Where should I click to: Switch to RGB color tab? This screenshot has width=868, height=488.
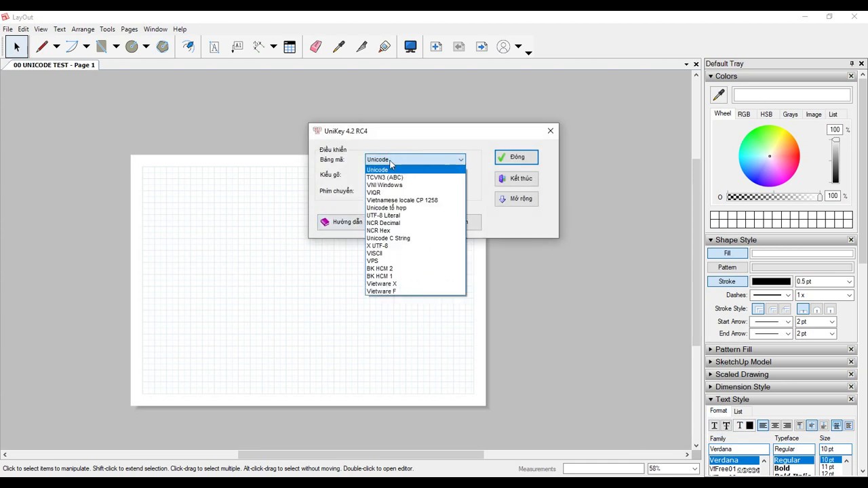click(x=744, y=115)
